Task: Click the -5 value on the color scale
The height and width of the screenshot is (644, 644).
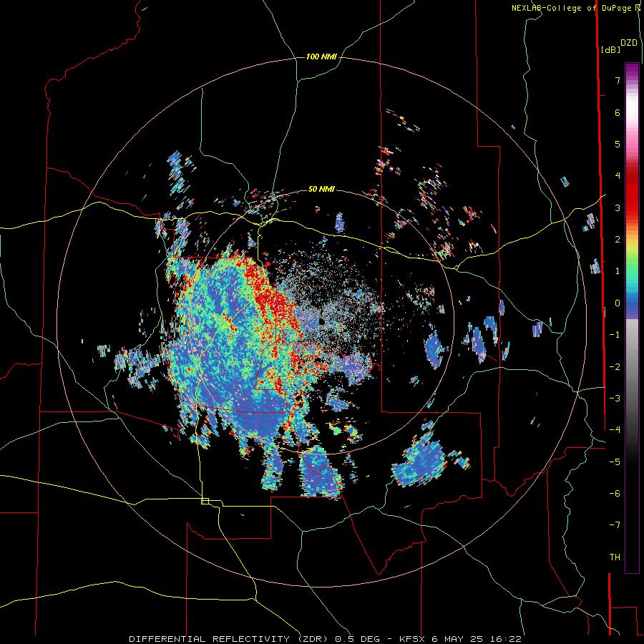Action: 615,462
